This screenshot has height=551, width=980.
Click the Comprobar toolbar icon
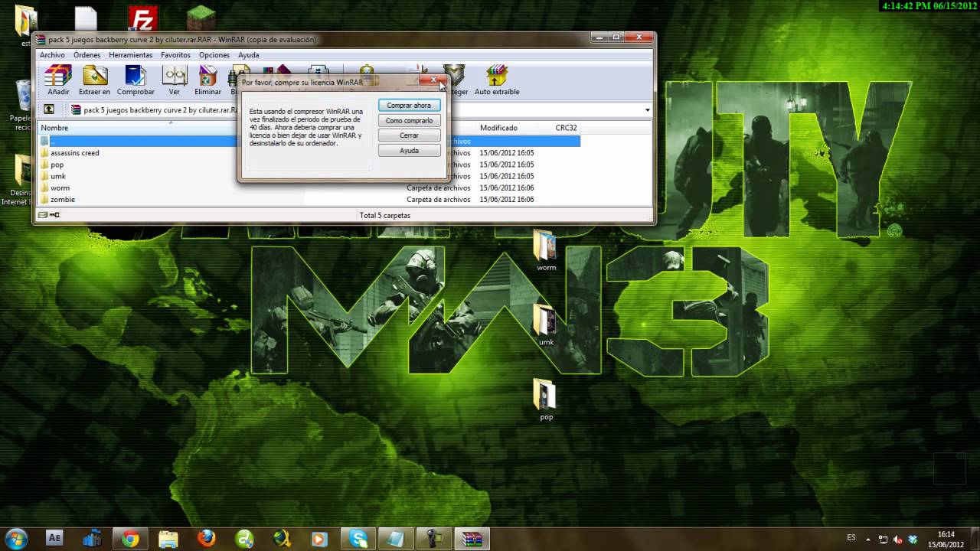pyautogui.click(x=136, y=80)
